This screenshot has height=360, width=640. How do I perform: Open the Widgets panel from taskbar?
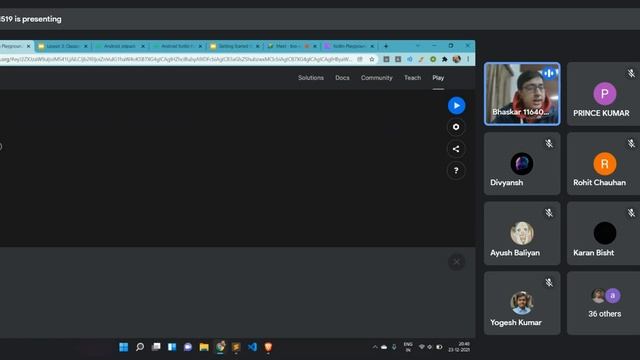pos(172,347)
